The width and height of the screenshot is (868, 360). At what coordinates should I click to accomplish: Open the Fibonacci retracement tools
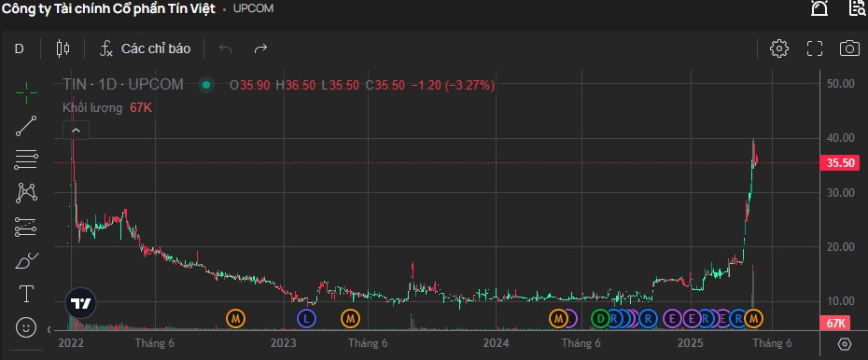pyautogui.click(x=26, y=159)
